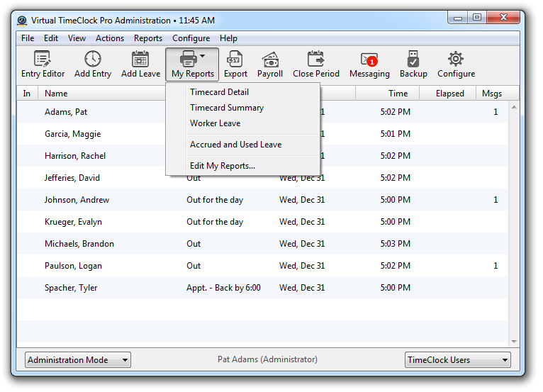543x392 pixels.
Task: Open the Entry Editor tool
Action: (43, 65)
